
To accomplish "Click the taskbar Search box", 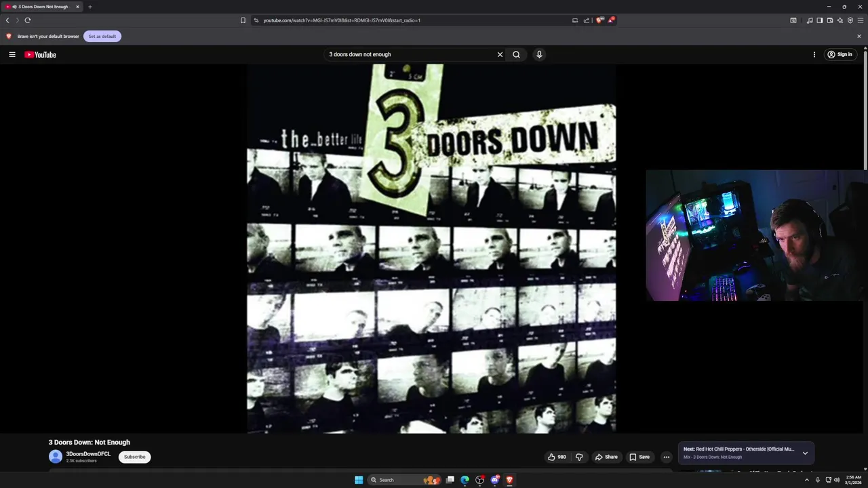I will click(x=403, y=480).
